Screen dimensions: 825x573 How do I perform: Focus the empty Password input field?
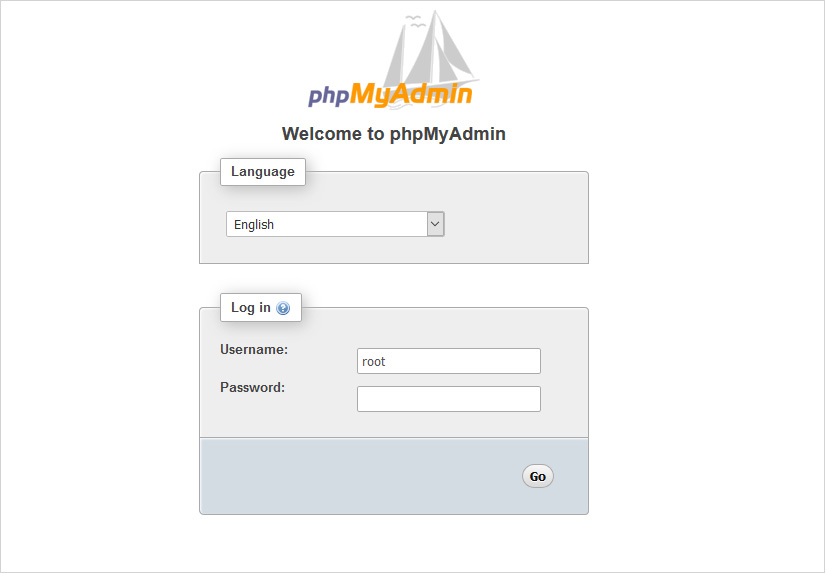tap(449, 399)
